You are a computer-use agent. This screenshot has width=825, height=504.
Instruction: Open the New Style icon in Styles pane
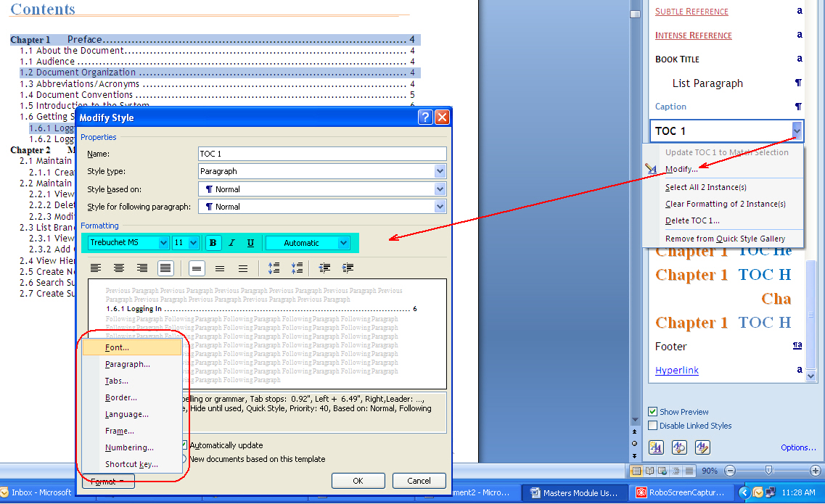[655, 447]
